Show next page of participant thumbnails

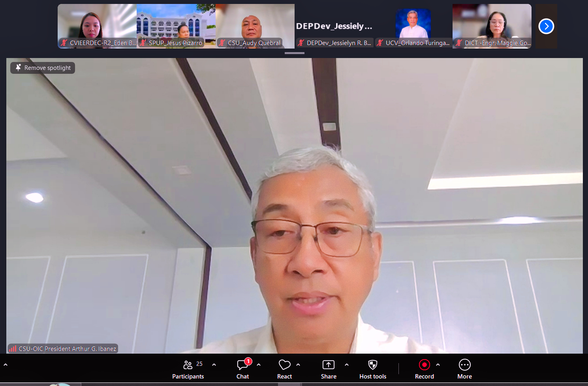[546, 26]
